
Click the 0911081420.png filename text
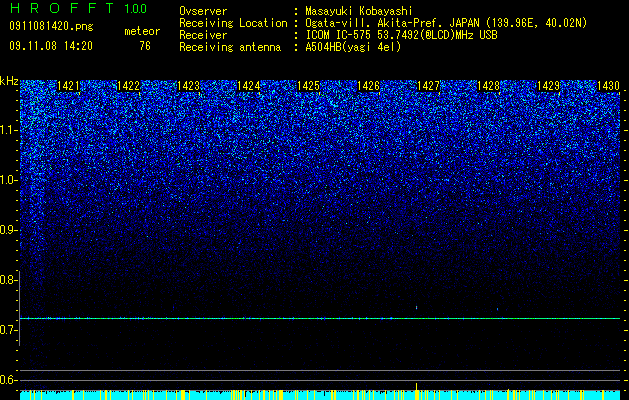click(x=51, y=26)
